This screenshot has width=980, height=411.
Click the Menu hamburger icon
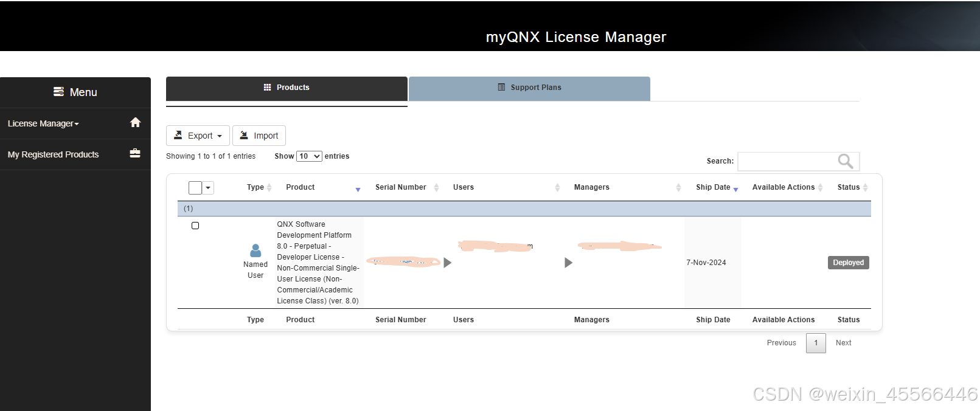pyautogui.click(x=58, y=92)
